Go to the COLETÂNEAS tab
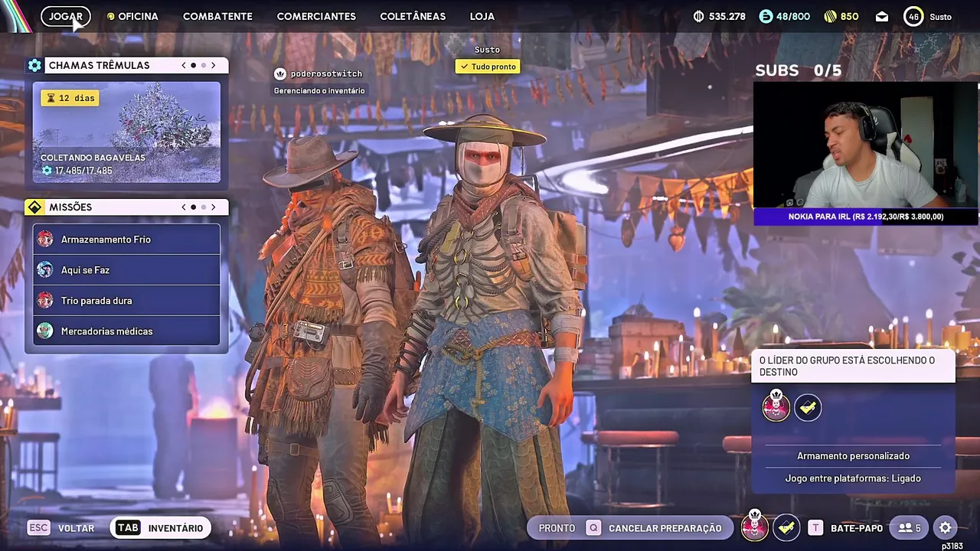 coord(413,16)
